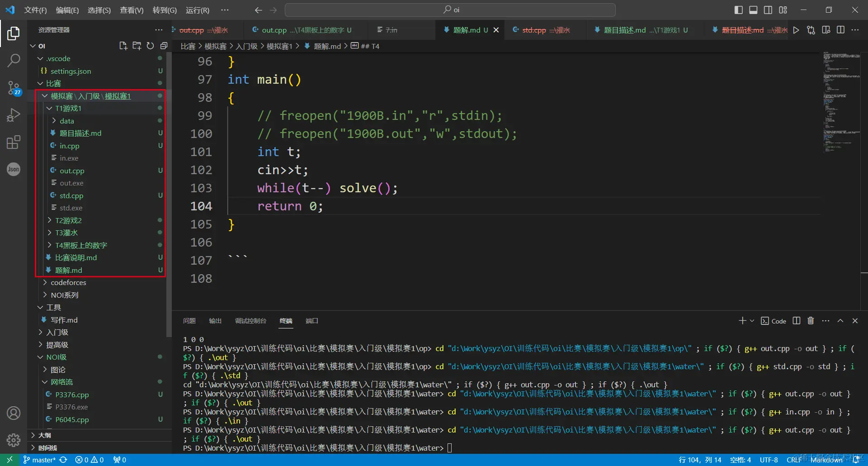The height and width of the screenshot is (466, 868).
Task: Expand the T2游戏2 folder
Action: tap(68, 220)
